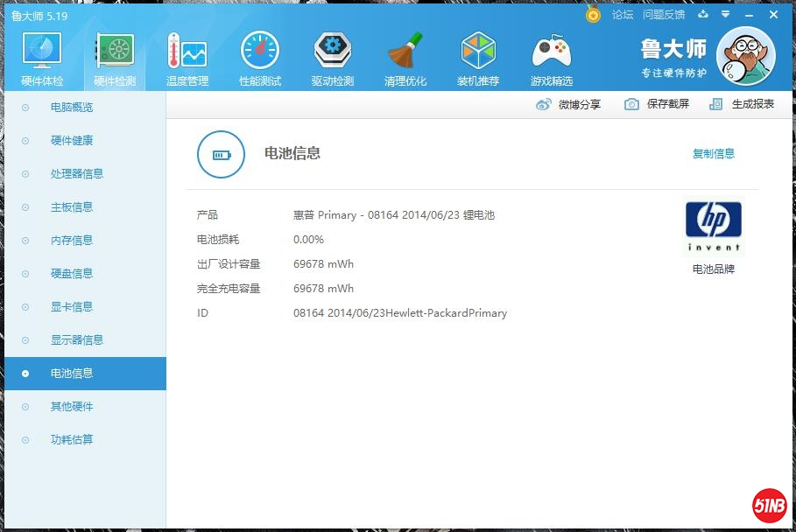796x532 pixels.
Task: Click 保存截屏 to save screenshot
Action: pos(657,104)
